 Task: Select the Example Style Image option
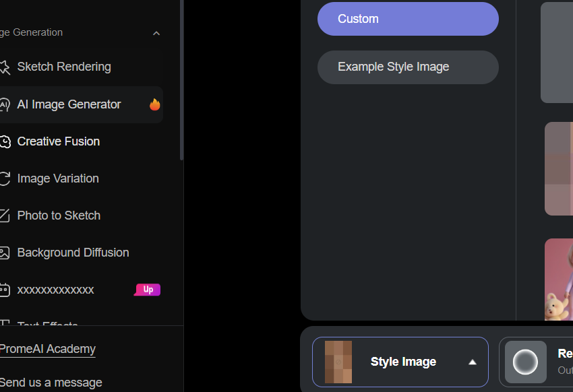pos(408,67)
